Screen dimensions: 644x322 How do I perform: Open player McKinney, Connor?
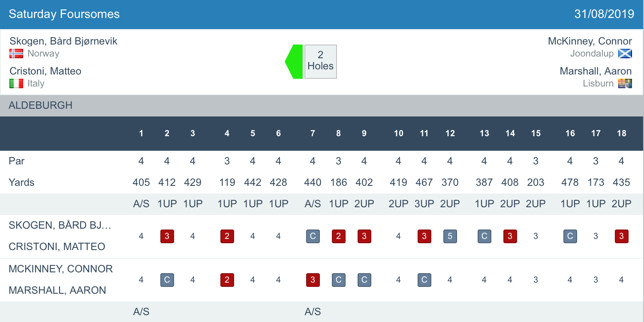click(590, 41)
